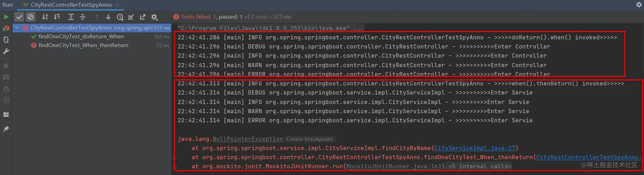Screen dimensions: 644x175
Task: Sort tests by duration
Action: [57, 17]
